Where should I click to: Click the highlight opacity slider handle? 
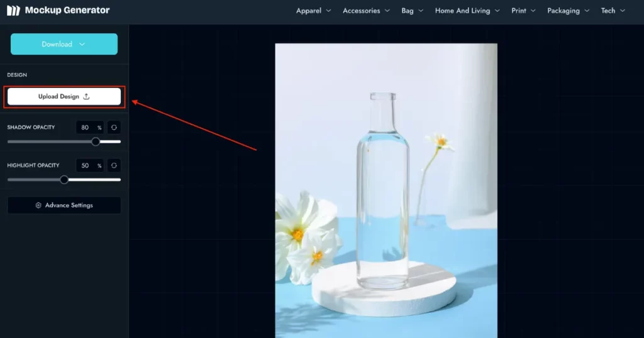tap(64, 180)
